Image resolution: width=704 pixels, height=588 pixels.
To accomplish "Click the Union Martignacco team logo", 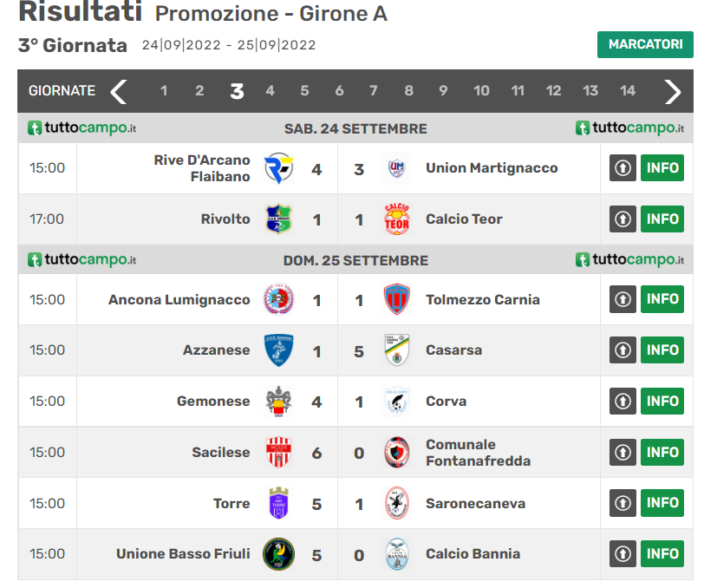I will (396, 168).
